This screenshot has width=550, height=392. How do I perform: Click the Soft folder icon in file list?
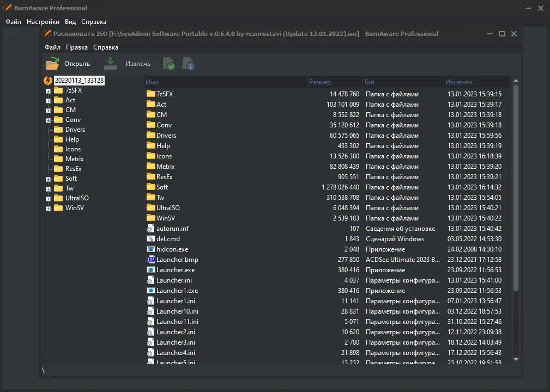click(x=151, y=187)
